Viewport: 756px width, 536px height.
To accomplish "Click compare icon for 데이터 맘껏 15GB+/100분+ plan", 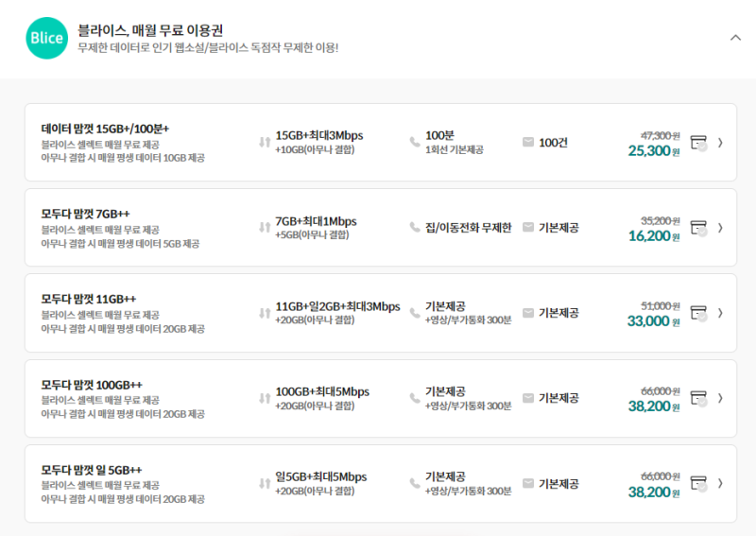I will [x=698, y=143].
